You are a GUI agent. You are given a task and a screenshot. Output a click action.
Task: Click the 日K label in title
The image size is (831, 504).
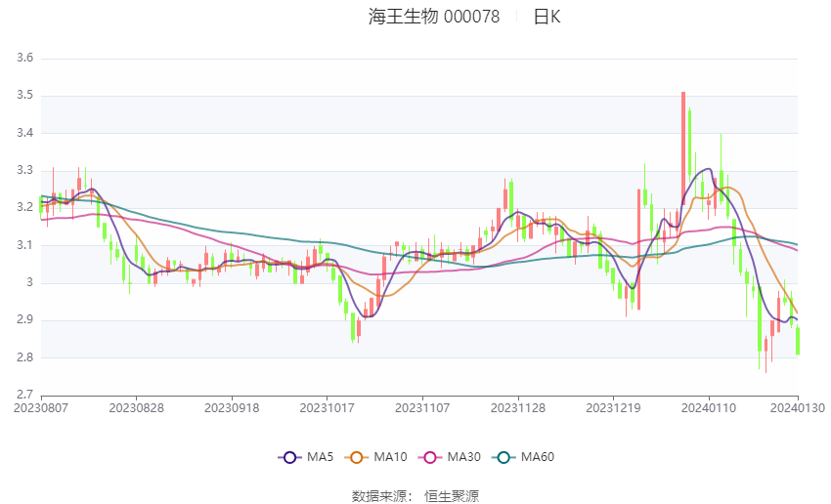pos(547,17)
